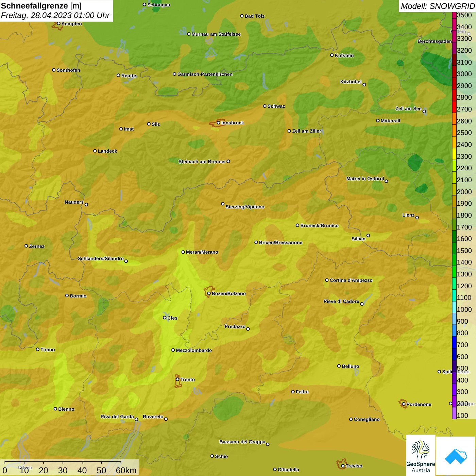Screen dimensions: 476x476
Task: Click the Sonthofen label
Action: coord(68,70)
